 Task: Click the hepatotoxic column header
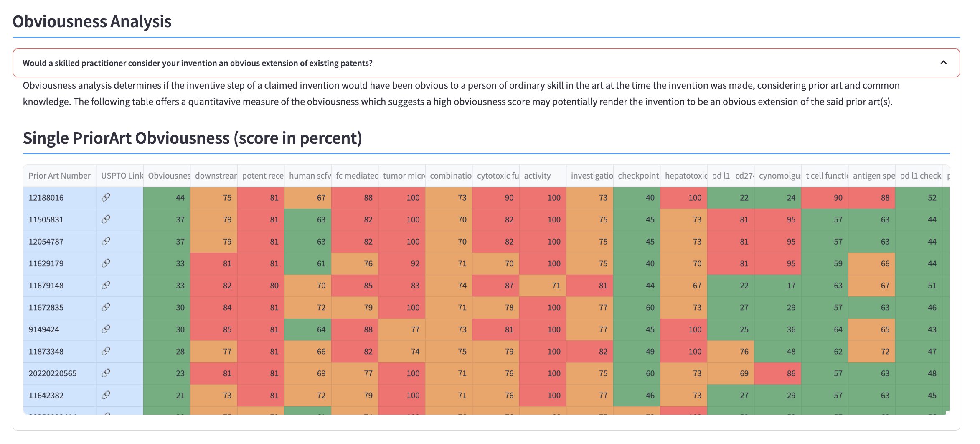click(685, 176)
